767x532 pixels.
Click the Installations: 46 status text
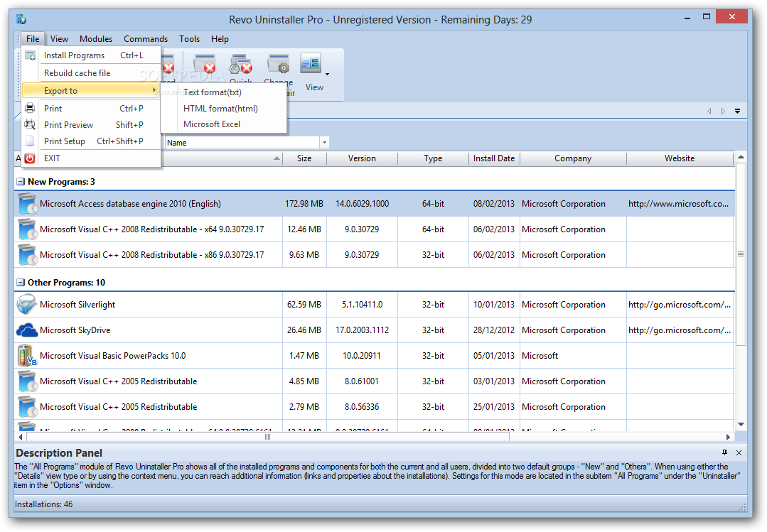(x=43, y=504)
